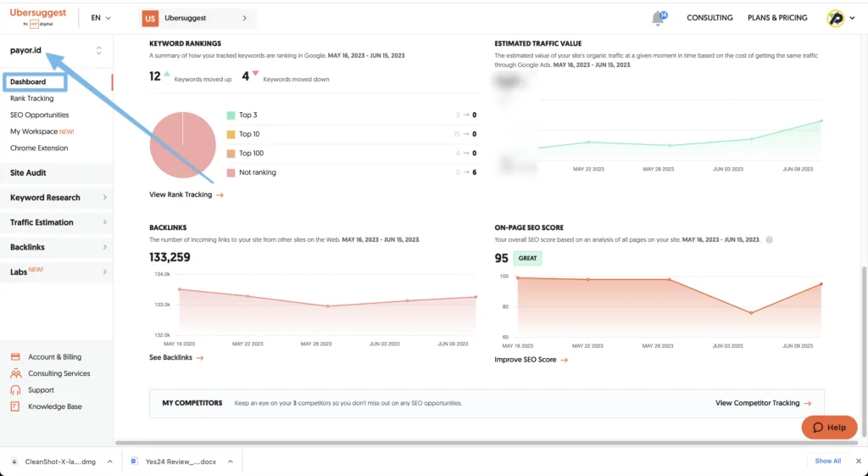Open CONSULTING in the top navigation
Image resolution: width=868 pixels, height=476 pixels.
709,18
